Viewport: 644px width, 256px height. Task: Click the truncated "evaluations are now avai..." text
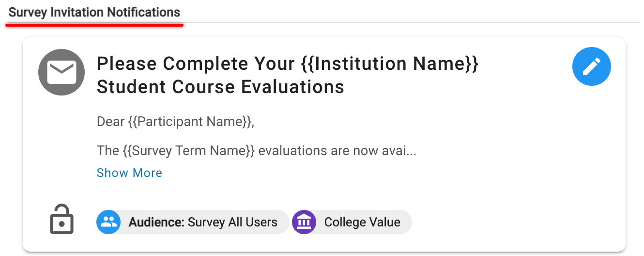point(337,150)
